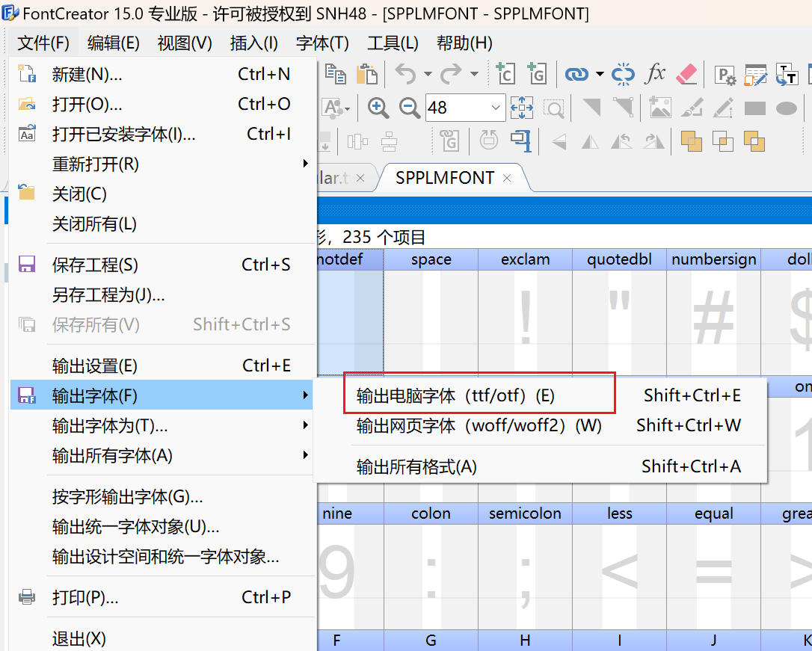Image resolution: width=812 pixels, height=651 pixels.
Task: Open the 字体(T) menu
Action: click(x=322, y=43)
